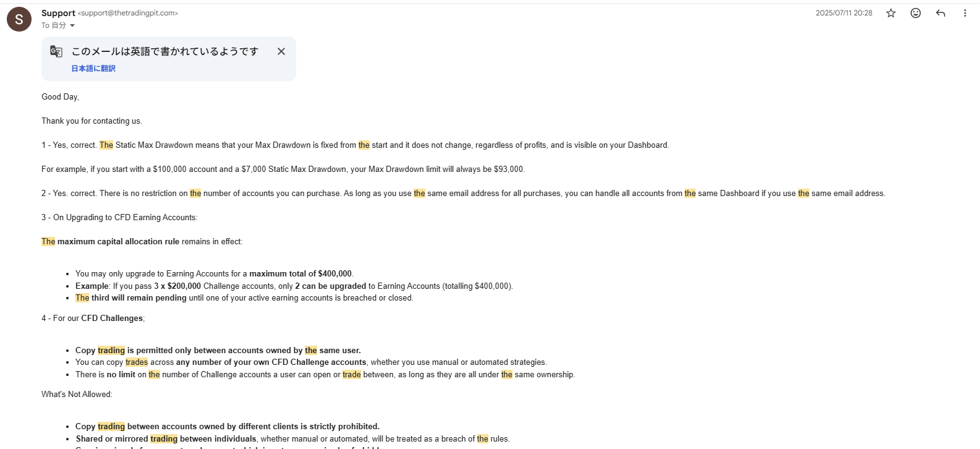This screenshot has height=449, width=980.
Task: Translate the email with 日本語に翻訳
Action: pos(93,69)
